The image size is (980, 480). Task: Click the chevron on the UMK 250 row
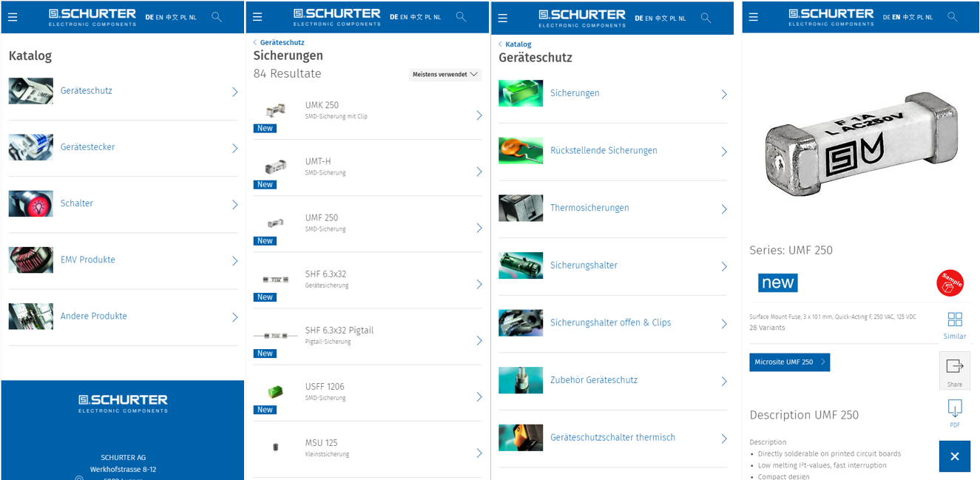click(479, 115)
